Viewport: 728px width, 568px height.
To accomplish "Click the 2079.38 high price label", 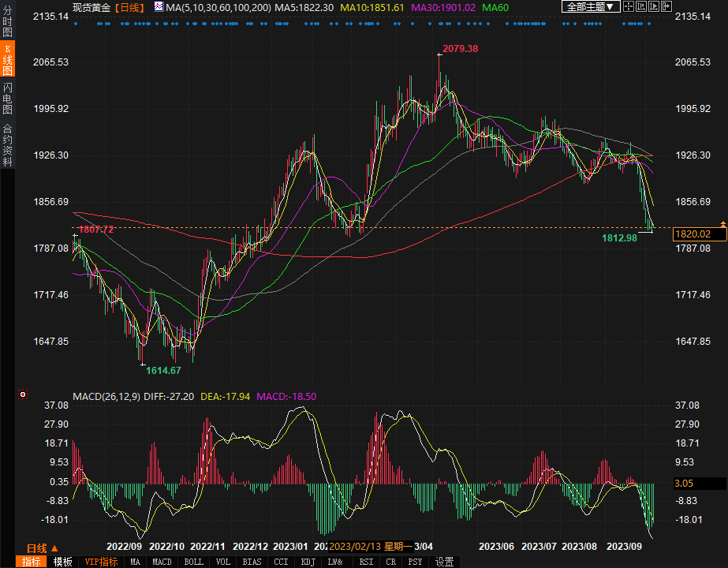I will [x=460, y=49].
